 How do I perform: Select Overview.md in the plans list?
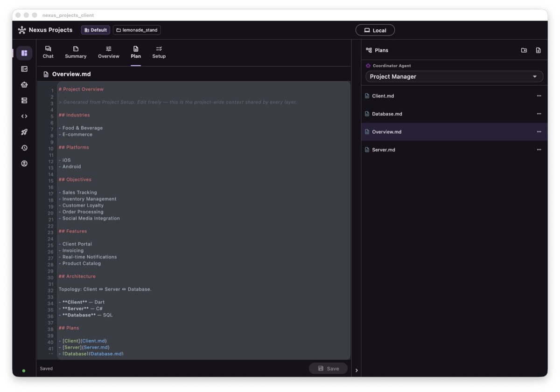[455, 132]
